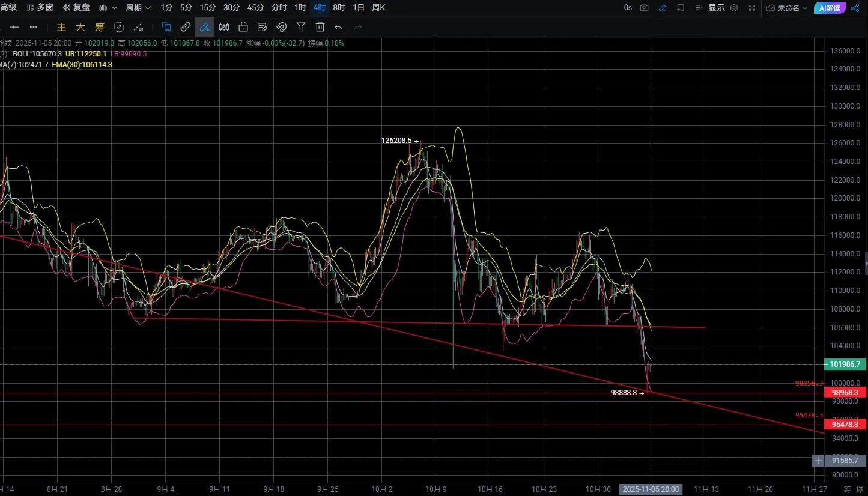Enter fullscreen chart mode
This screenshot has height=496, width=868.
pyautogui.click(x=752, y=8)
